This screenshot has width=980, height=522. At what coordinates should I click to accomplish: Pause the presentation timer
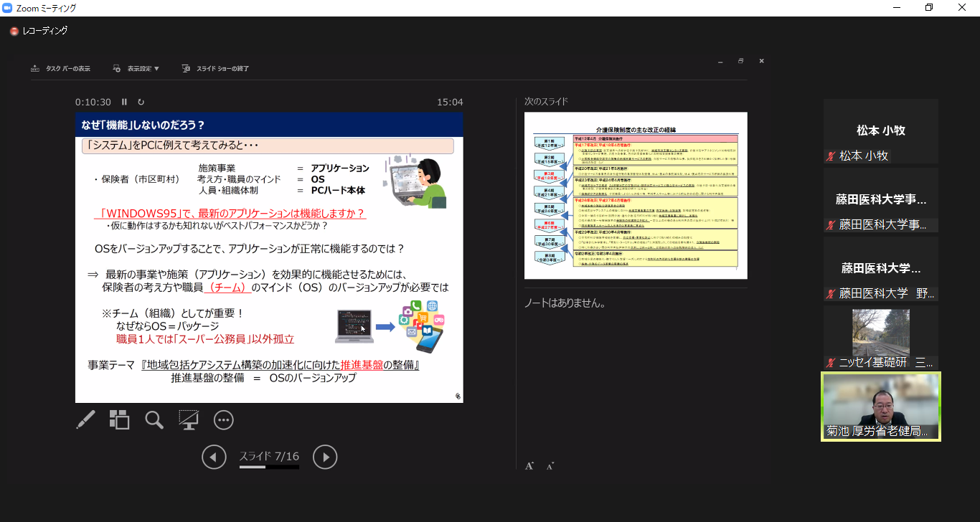pos(124,103)
